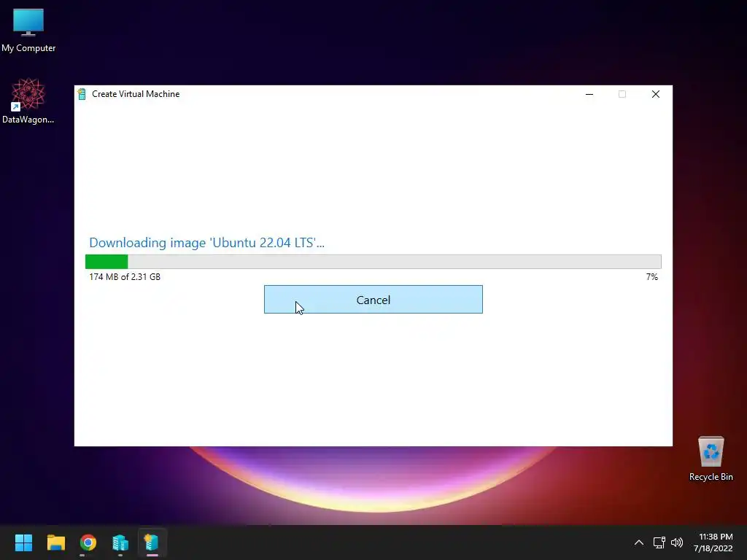
Task: Open volume control in tray
Action: click(676, 542)
